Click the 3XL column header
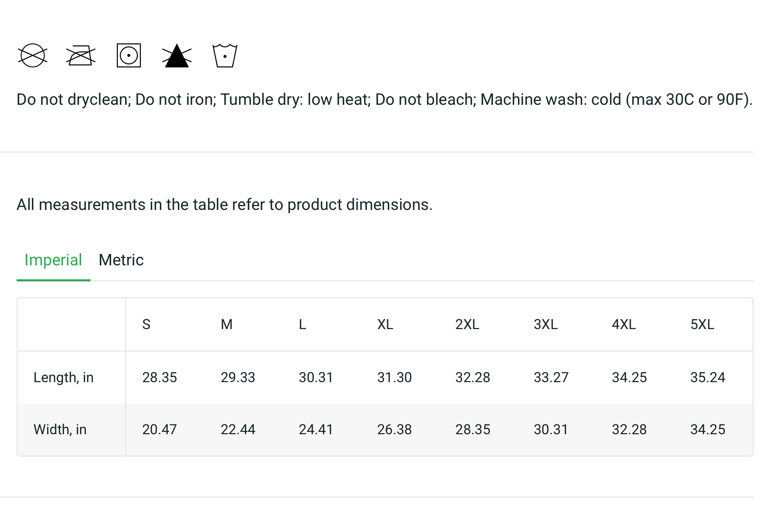 [546, 324]
